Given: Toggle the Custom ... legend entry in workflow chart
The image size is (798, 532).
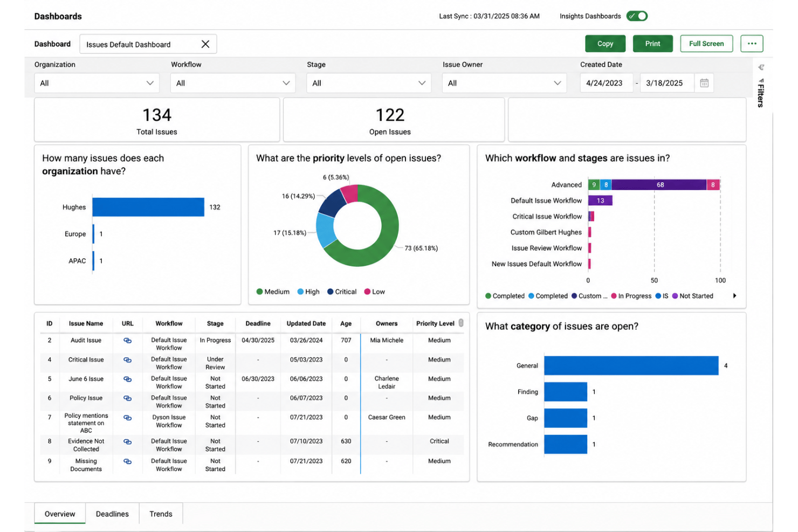Looking at the screenshot, I should [x=589, y=296].
